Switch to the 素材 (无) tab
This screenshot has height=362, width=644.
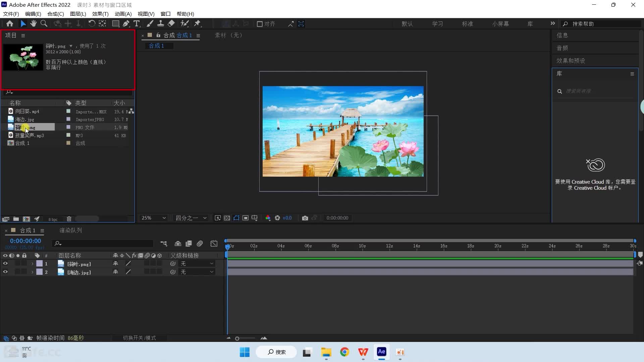pyautogui.click(x=228, y=35)
